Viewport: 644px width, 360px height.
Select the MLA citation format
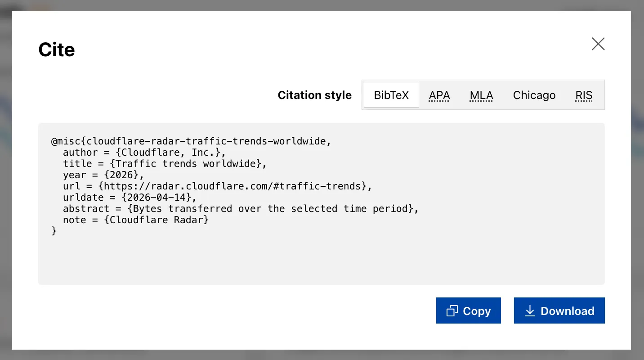481,95
